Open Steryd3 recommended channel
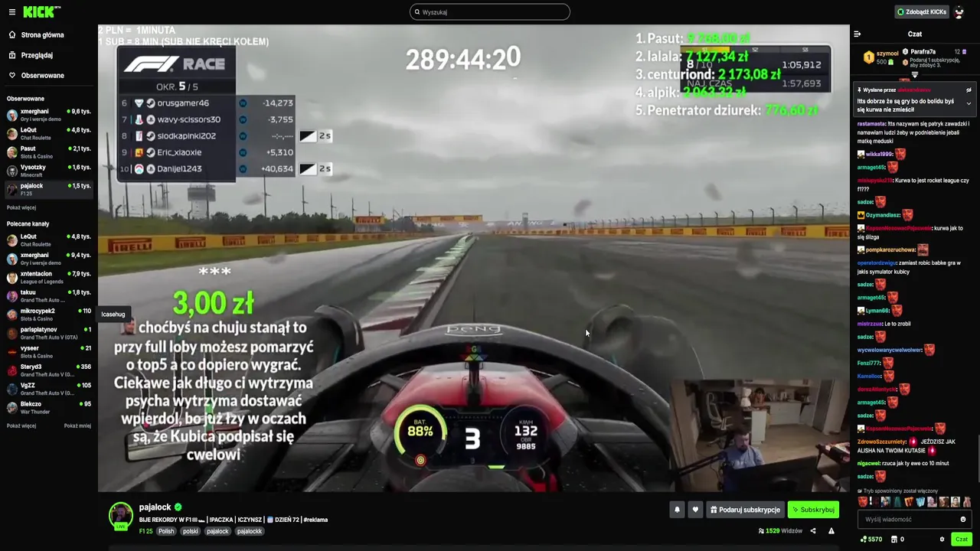This screenshot has height=551, width=980. click(x=49, y=370)
